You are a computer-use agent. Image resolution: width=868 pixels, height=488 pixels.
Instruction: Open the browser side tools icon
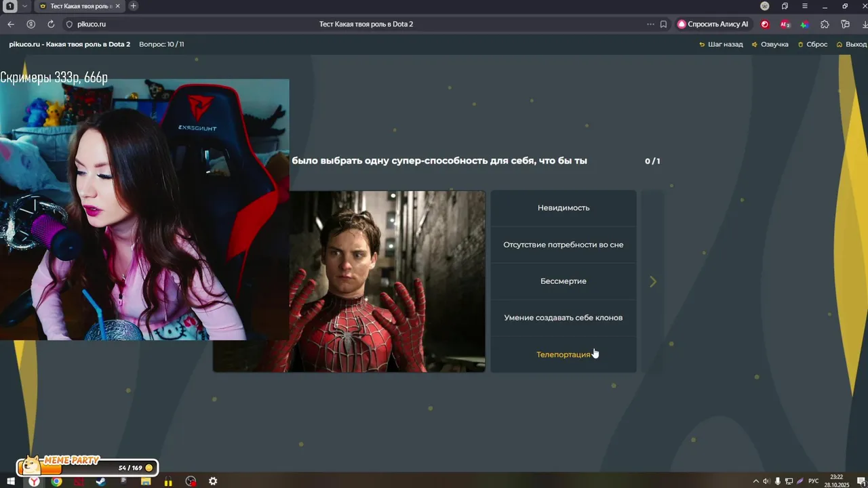[845, 24]
